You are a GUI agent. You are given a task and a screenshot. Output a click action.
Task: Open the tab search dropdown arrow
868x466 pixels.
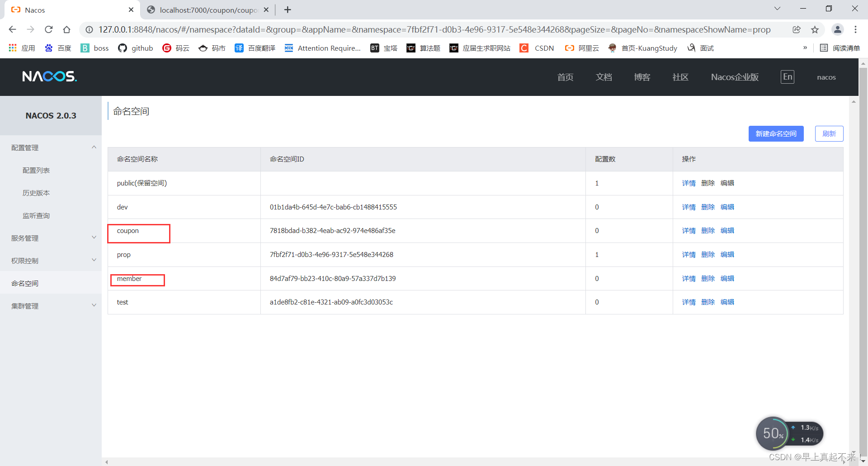[777, 9]
